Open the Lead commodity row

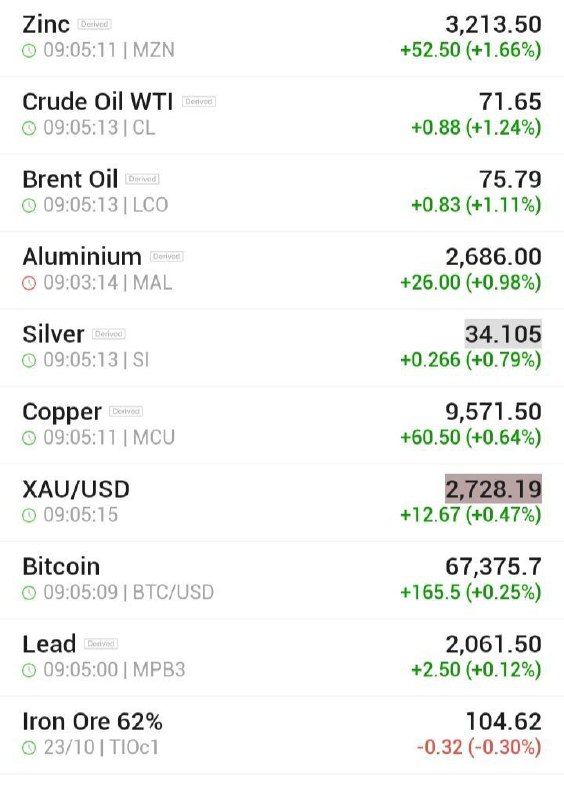point(282,658)
